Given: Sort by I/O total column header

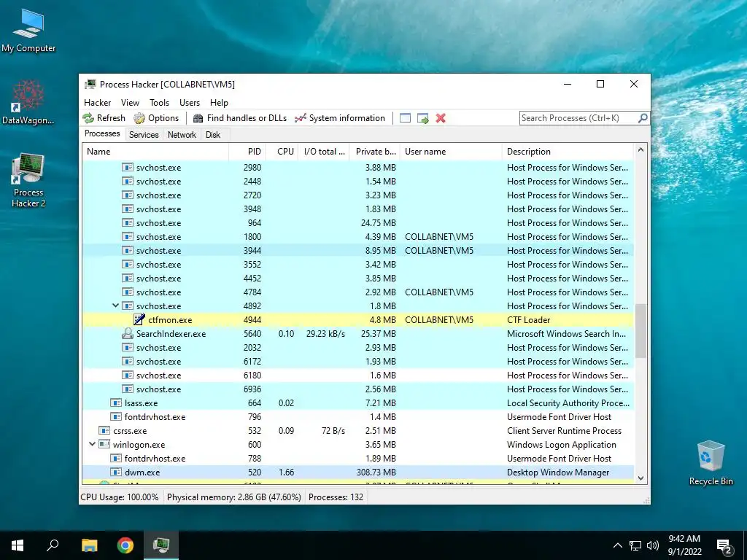Looking at the screenshot, I should (324, 152).
